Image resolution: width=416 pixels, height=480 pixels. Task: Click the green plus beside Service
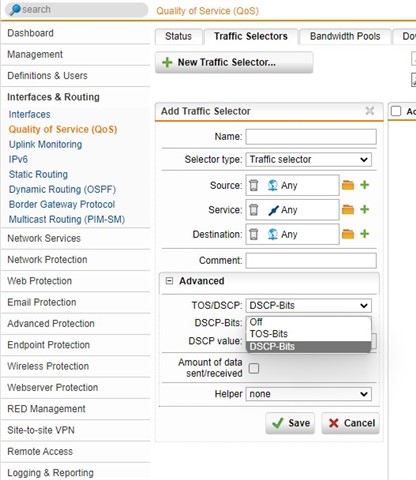coord(365,209)
